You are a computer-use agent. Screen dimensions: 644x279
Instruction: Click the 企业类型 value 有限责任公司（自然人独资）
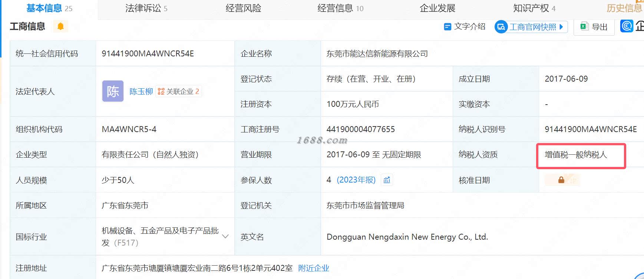[x=150, y=155]
